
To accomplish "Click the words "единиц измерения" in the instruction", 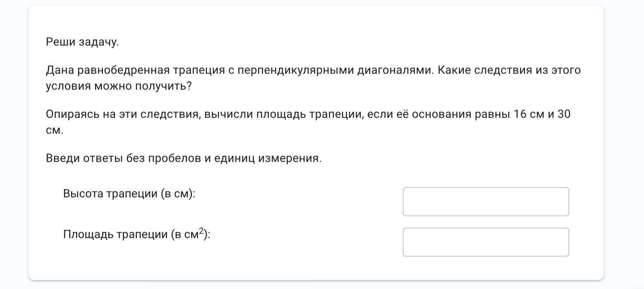I will (268, 158).
